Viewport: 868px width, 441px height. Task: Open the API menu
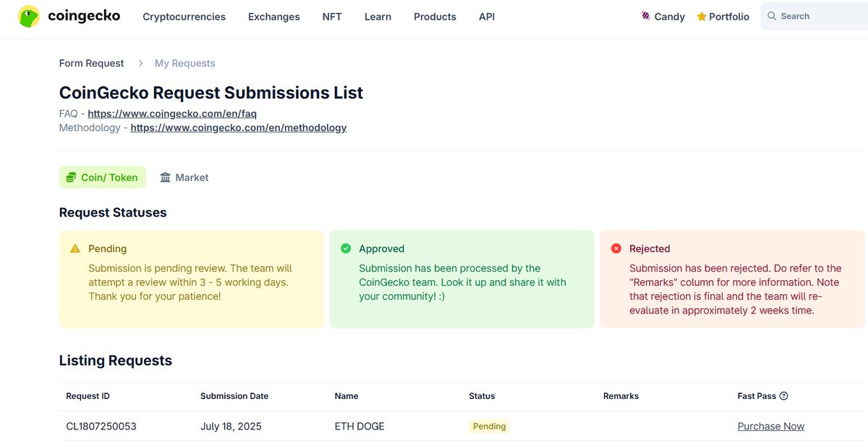[x=487, y=17]
